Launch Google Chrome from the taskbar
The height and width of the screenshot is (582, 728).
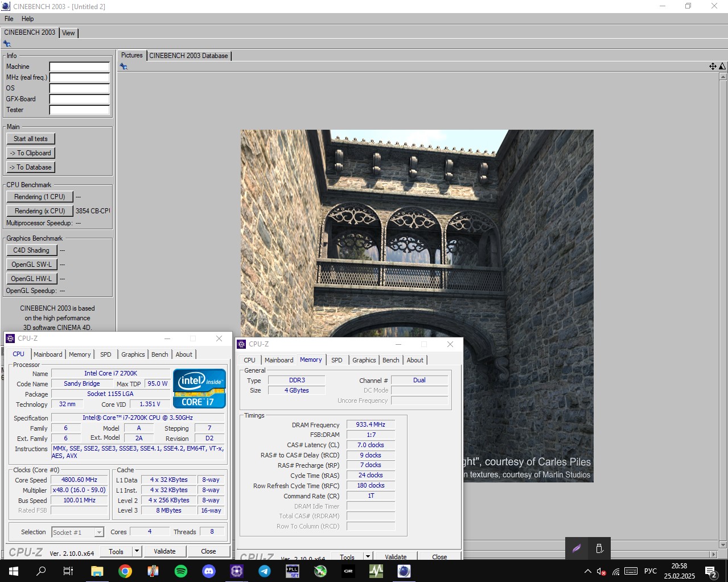[x=125, y=571]
